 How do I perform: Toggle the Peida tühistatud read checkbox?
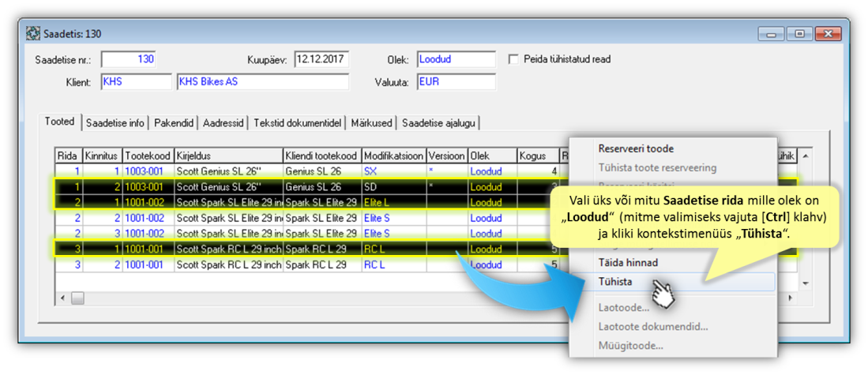coord(513,58)
